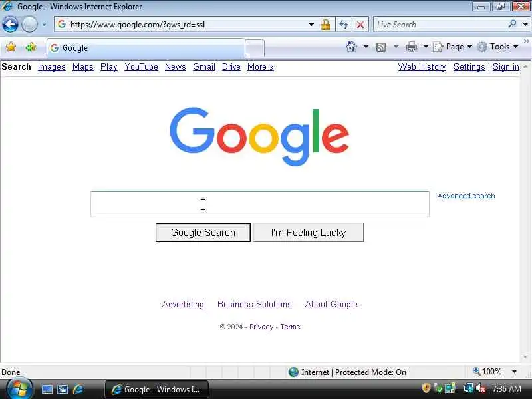Click the page scrollbar up arrow

pyautogui.click(x=525, y=66)
